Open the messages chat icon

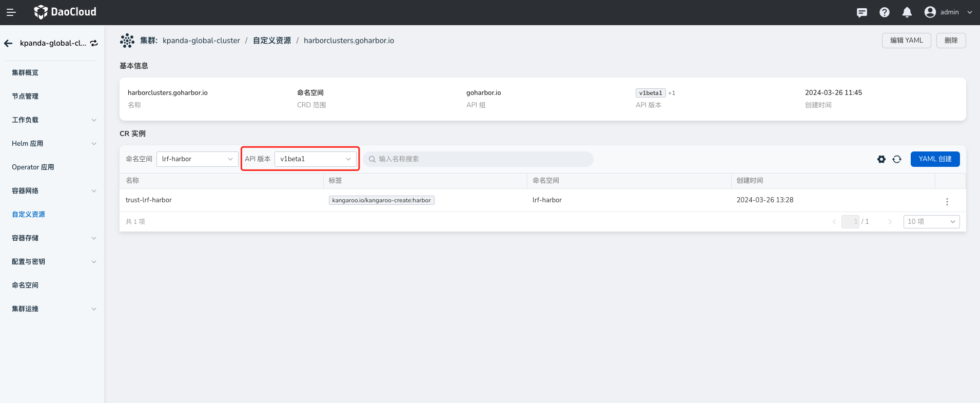pyautogui.click(x=862, y=12)
